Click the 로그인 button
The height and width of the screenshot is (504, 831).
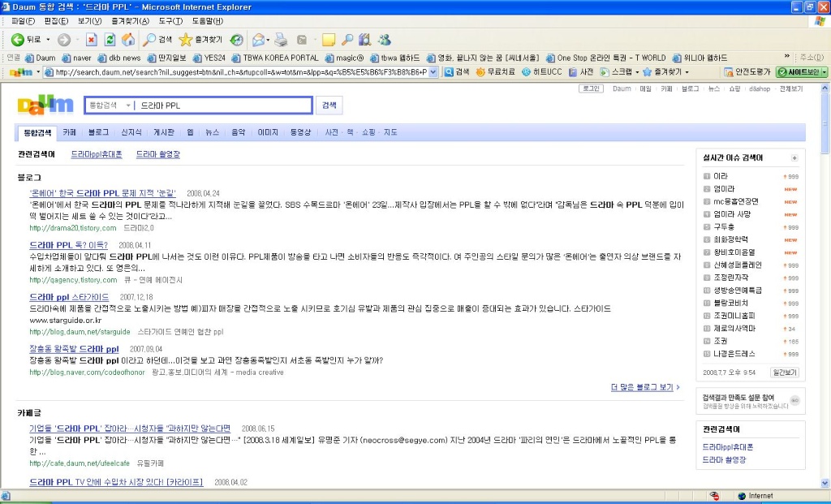tap(591, 89)
